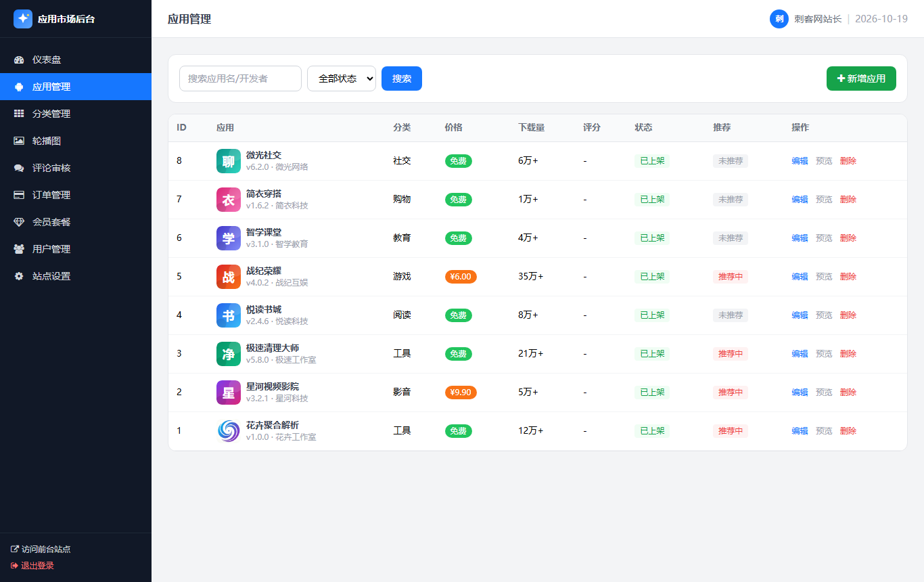This screenshot has width=924, height=582.
Task: Click the green 新增应用 button
Action: pyautogui.click(x=861, y=79)
